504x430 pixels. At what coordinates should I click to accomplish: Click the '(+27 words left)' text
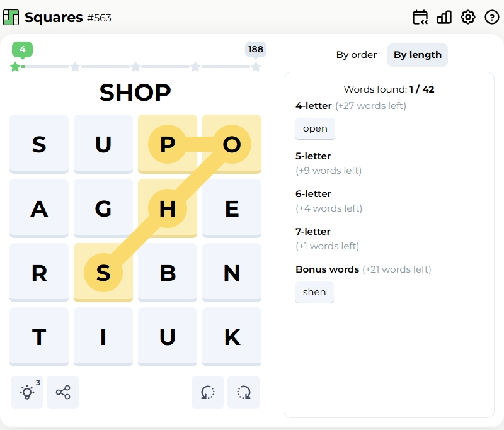(370, 106)
